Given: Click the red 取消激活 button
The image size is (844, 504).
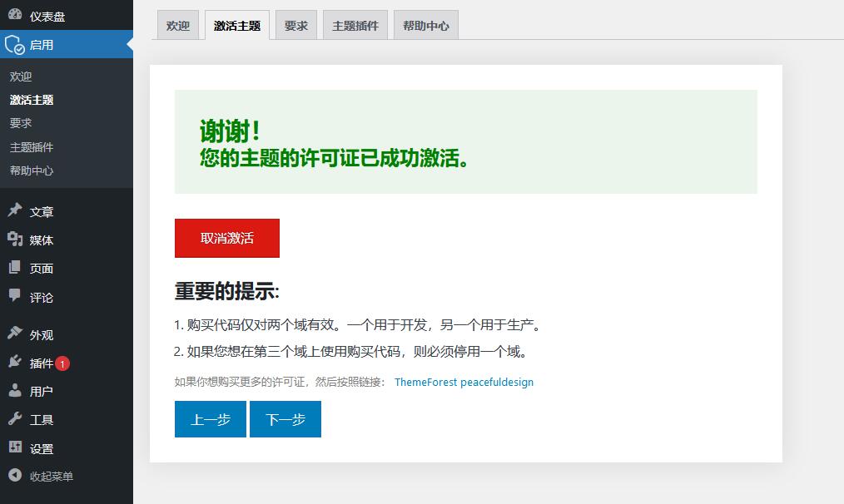Looking at the screenshot, I should click(x=226, y=238).
